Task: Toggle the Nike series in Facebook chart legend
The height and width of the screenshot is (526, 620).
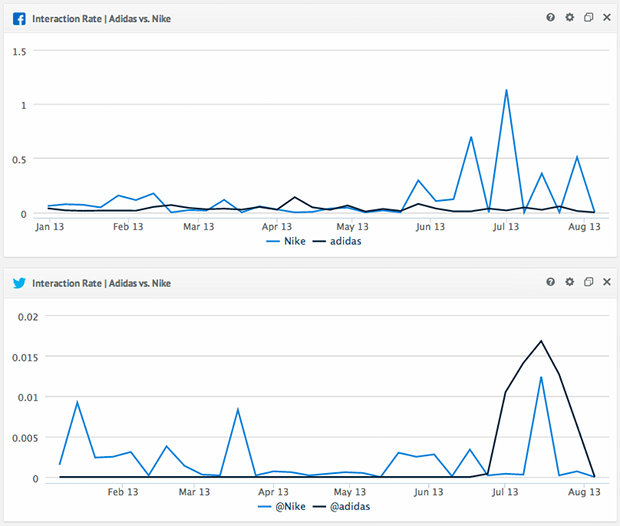Action: click(x=286, y=241)
